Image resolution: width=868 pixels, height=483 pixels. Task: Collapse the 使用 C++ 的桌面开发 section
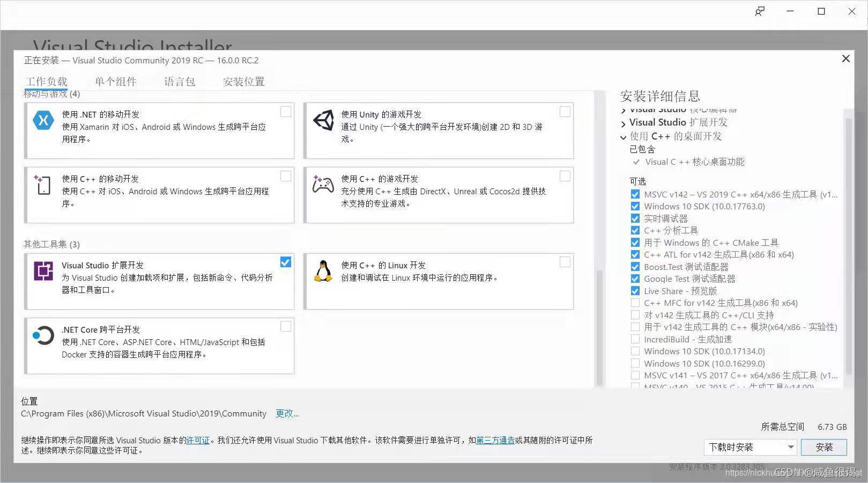pos(622,136)
